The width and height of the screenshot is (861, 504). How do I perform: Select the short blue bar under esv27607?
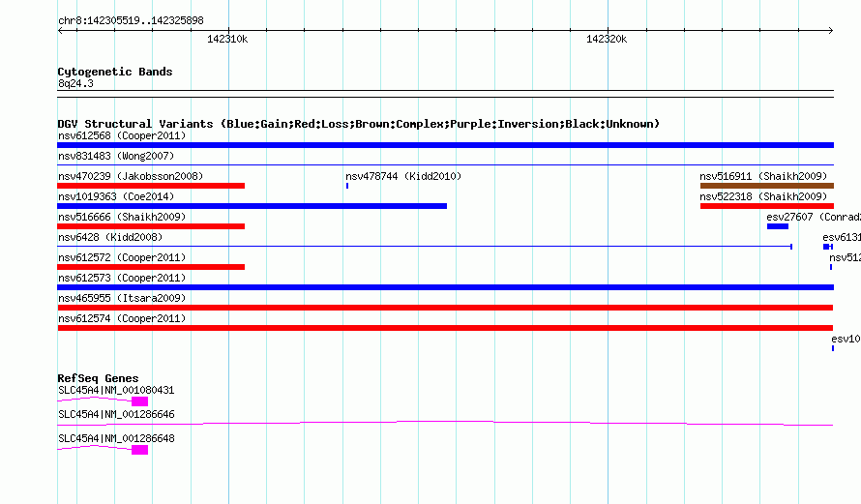pos(778,226)
